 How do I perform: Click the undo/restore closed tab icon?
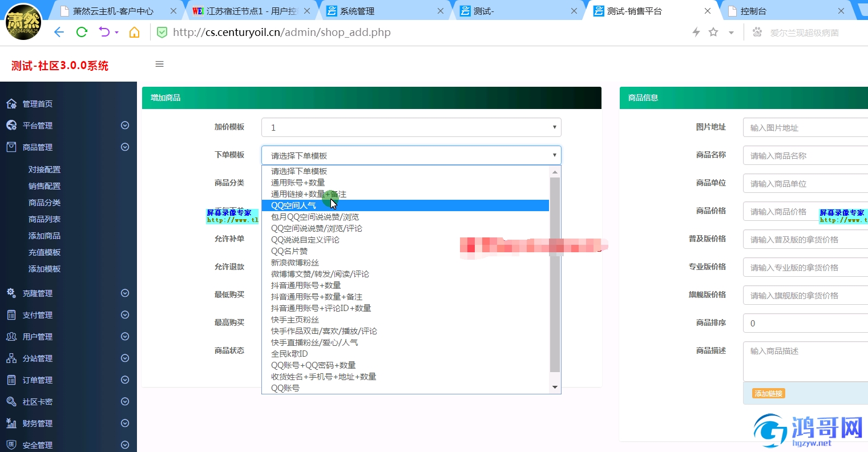pos(104,33)
